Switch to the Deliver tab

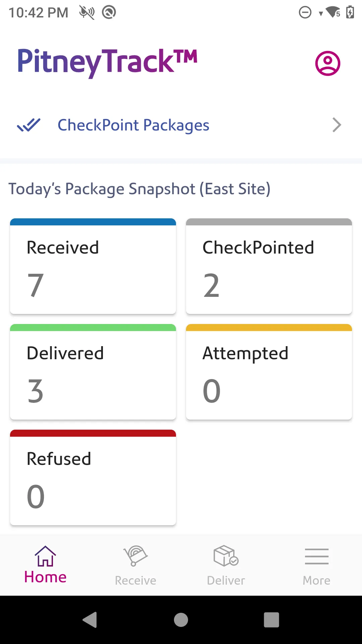click(x=226, y=580)
